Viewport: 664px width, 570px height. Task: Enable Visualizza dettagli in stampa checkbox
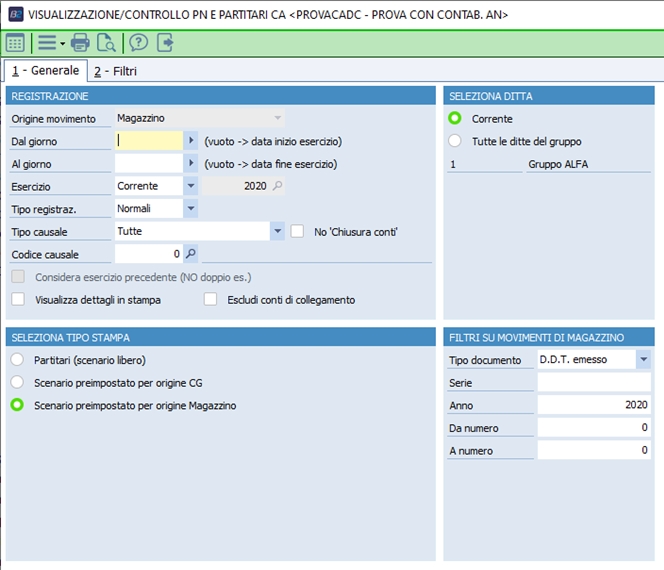(18, 299)
